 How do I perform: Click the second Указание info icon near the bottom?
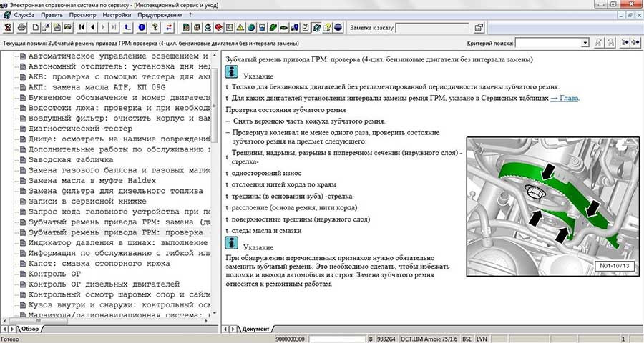pos(232,243)
